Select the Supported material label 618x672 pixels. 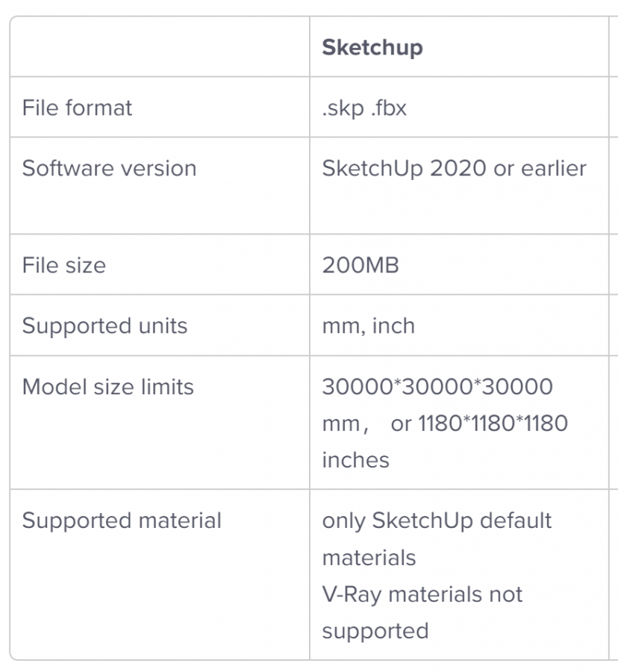pos(122,520)
